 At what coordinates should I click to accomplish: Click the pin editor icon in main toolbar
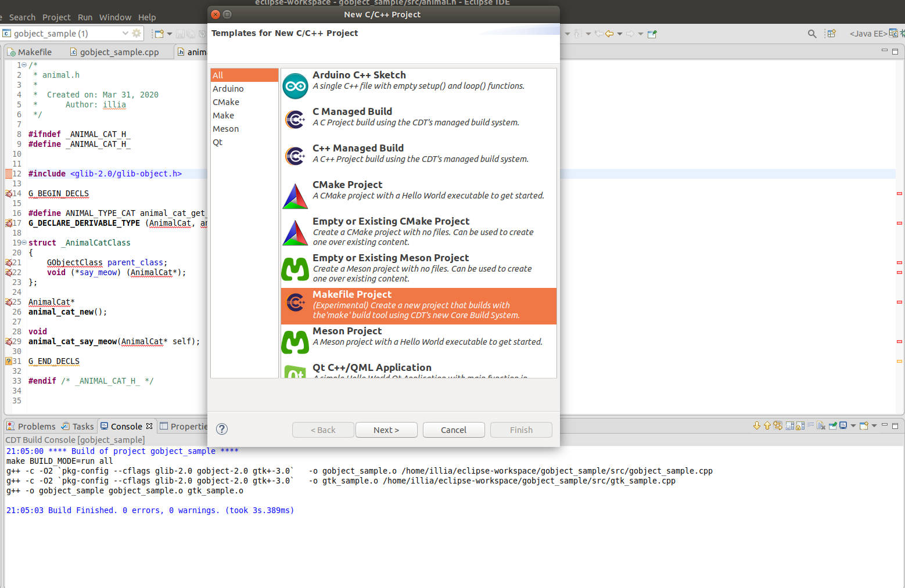[652, 34]
